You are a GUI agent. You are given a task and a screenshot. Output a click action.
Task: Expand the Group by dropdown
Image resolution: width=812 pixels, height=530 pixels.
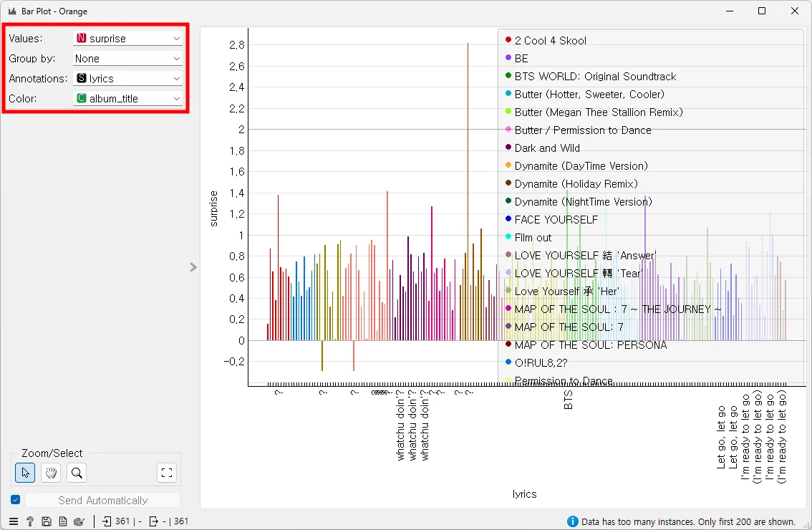click(128, 59)
